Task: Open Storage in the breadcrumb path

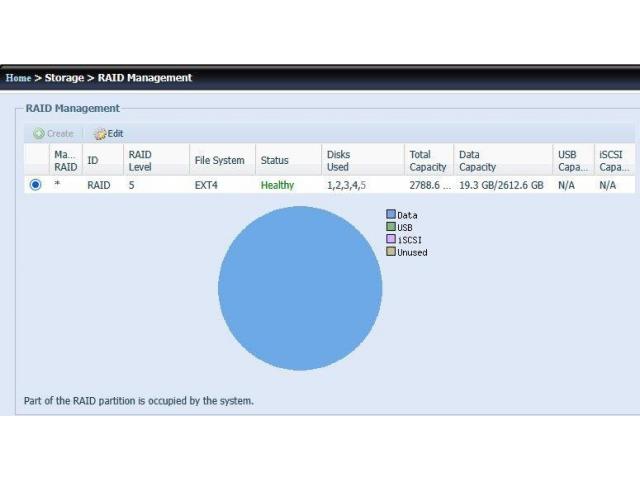Action: 64,78
